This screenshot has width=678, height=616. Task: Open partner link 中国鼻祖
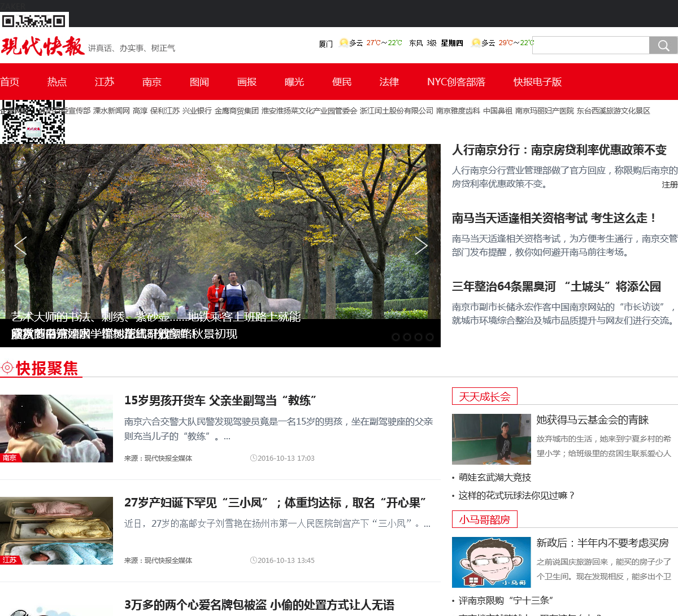[498, 111]
